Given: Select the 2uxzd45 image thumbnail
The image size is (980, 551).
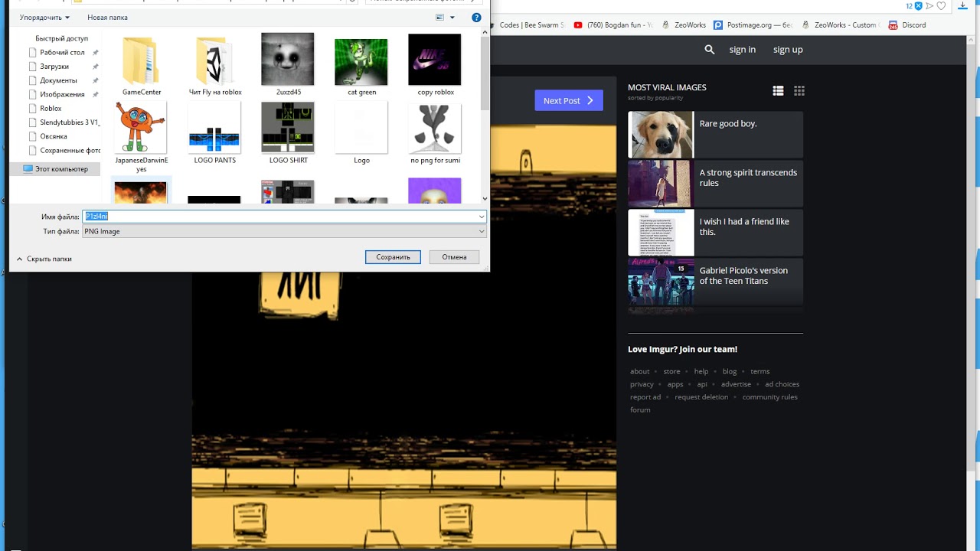Looking at the screenshot, I should coord(288,64).
